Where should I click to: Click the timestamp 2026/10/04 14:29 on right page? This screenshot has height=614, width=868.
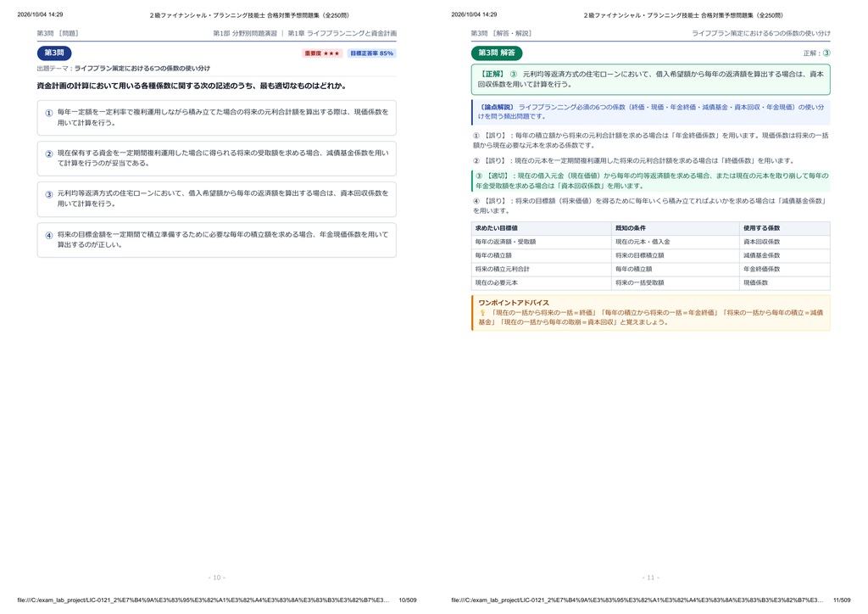tap(474, 14)
